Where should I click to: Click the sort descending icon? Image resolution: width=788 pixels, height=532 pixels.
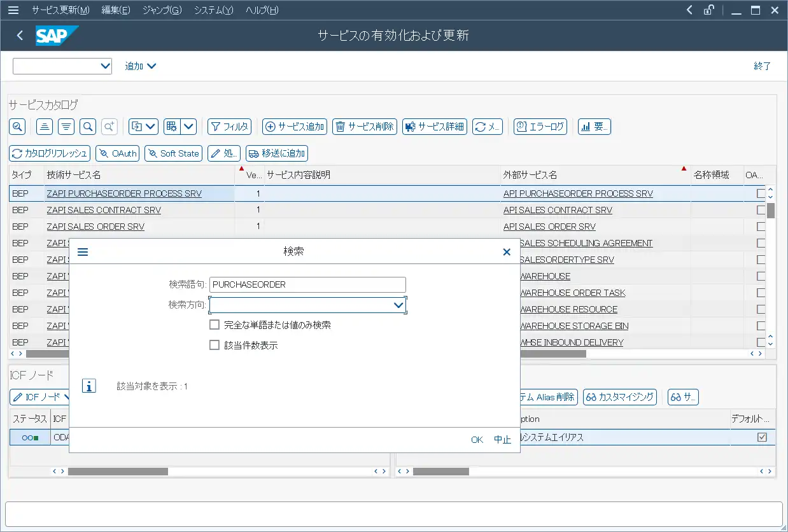pos(66,127)
